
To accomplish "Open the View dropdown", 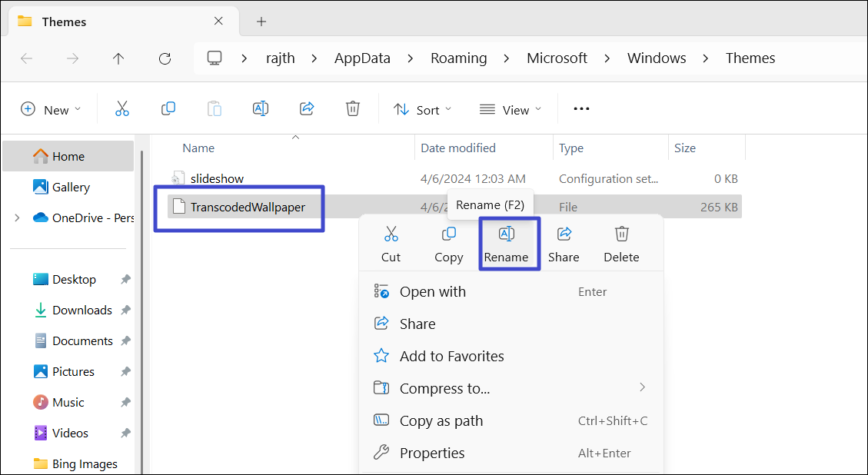I will coord(510,110).
